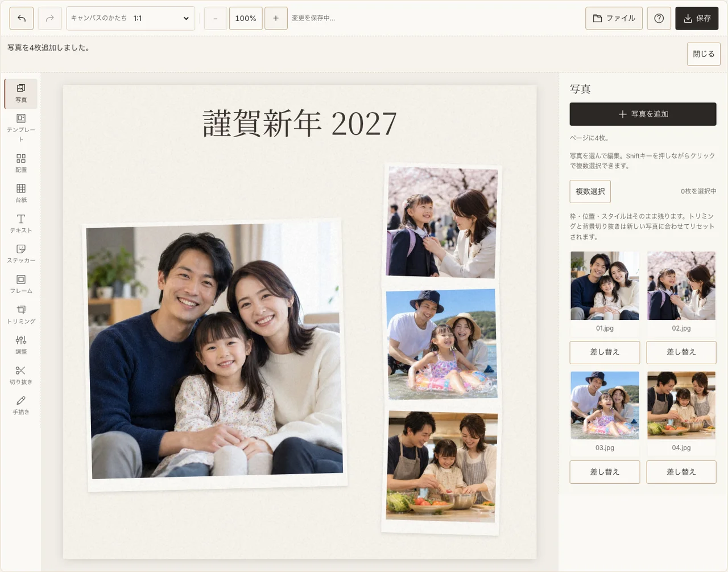
Task: Open the キャンバスのかたち shape dropdown
Action: click(131, 18)
